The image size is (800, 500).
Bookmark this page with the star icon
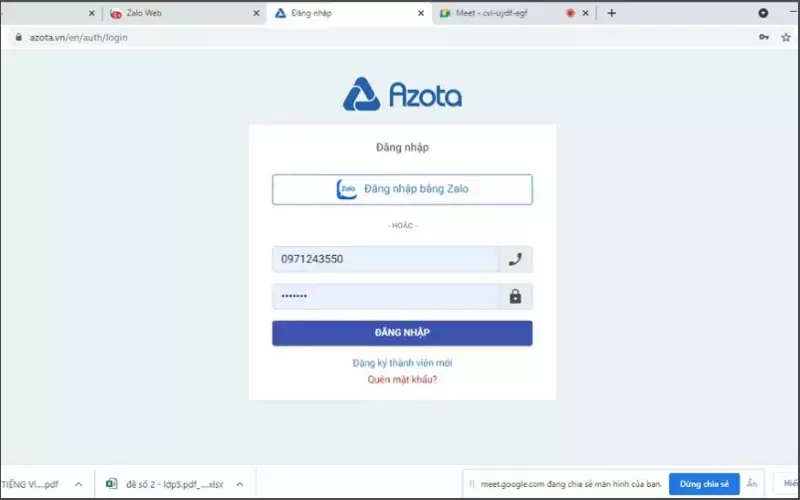click(x=786, y=37)
